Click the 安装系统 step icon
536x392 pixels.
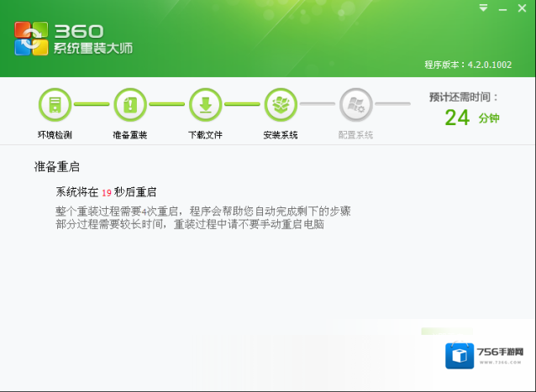(281, 105)
